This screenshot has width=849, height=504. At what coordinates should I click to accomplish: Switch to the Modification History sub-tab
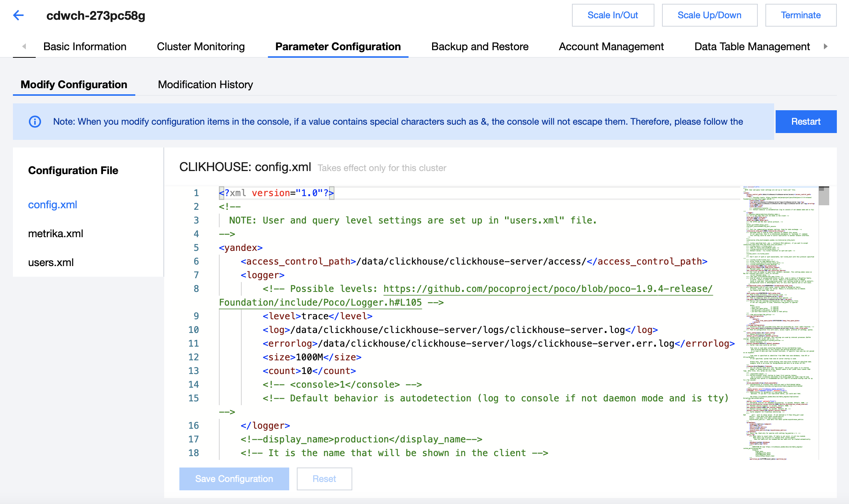205,84
